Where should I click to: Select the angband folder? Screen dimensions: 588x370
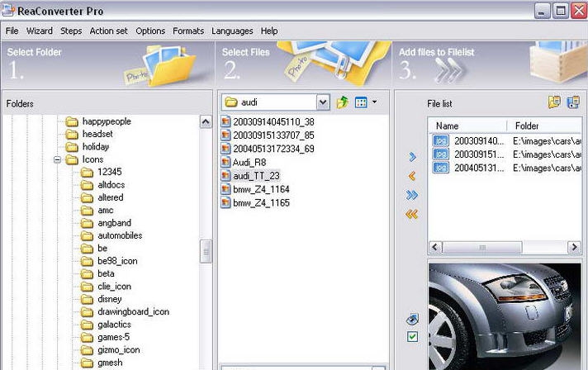114,223
